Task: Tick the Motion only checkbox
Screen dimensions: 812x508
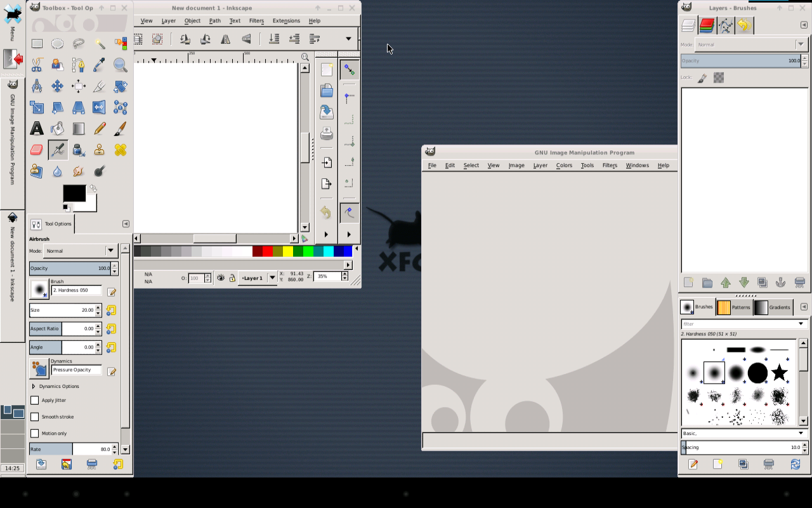Action: click(35, 433)
